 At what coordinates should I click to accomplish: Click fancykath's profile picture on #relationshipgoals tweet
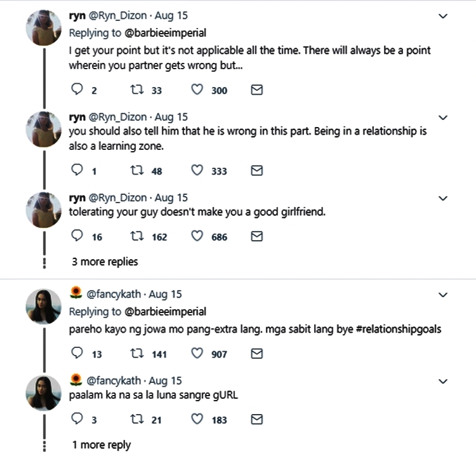click(43, 307)
